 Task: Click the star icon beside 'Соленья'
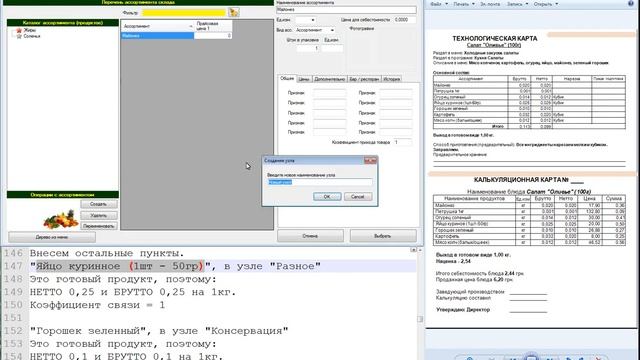[19, 36]
